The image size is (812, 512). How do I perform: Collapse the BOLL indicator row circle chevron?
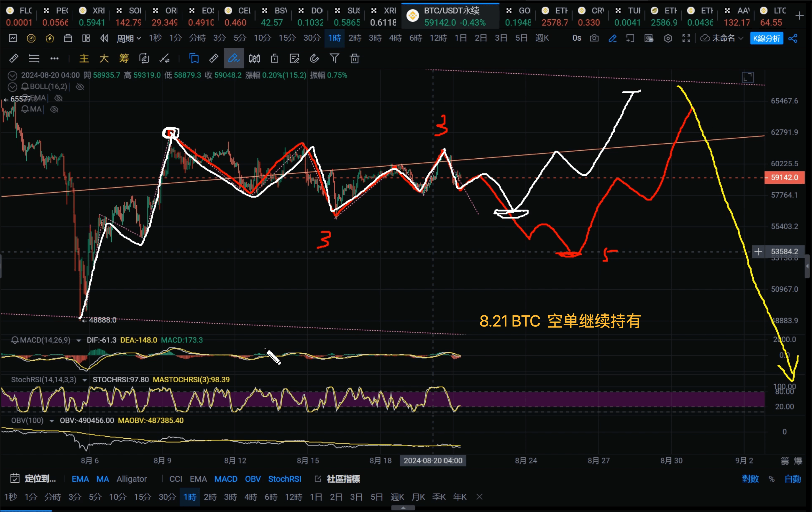tap(12, 87)
